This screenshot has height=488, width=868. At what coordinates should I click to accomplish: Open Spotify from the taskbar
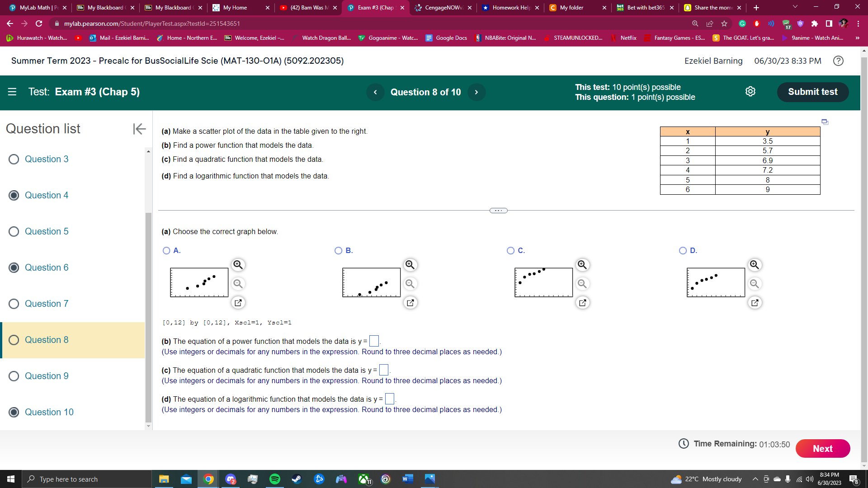click(x=274, y=479)
